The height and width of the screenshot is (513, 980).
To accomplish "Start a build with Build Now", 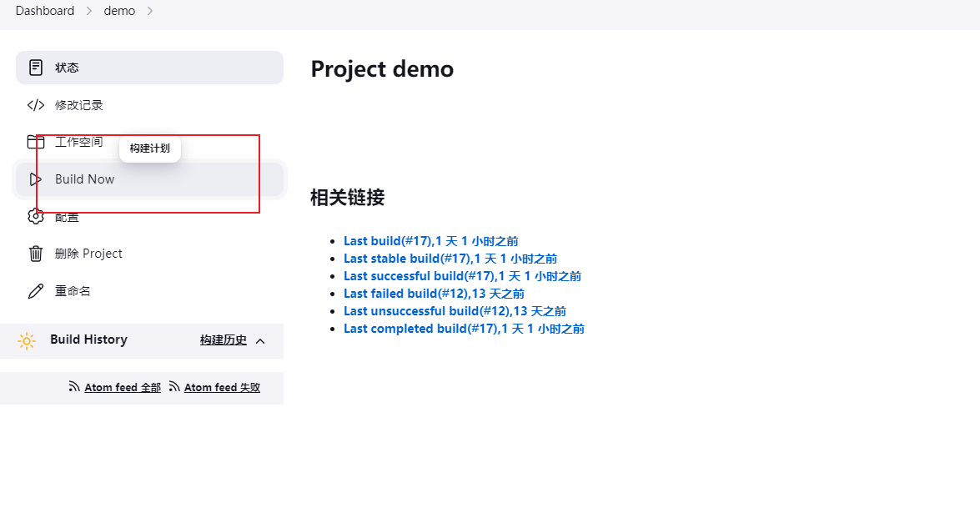I will [149, 179].
